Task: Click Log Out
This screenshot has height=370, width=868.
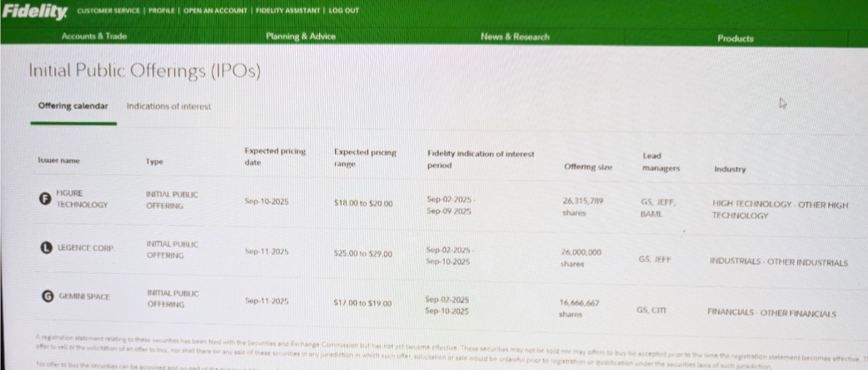Action: [344, 11]
